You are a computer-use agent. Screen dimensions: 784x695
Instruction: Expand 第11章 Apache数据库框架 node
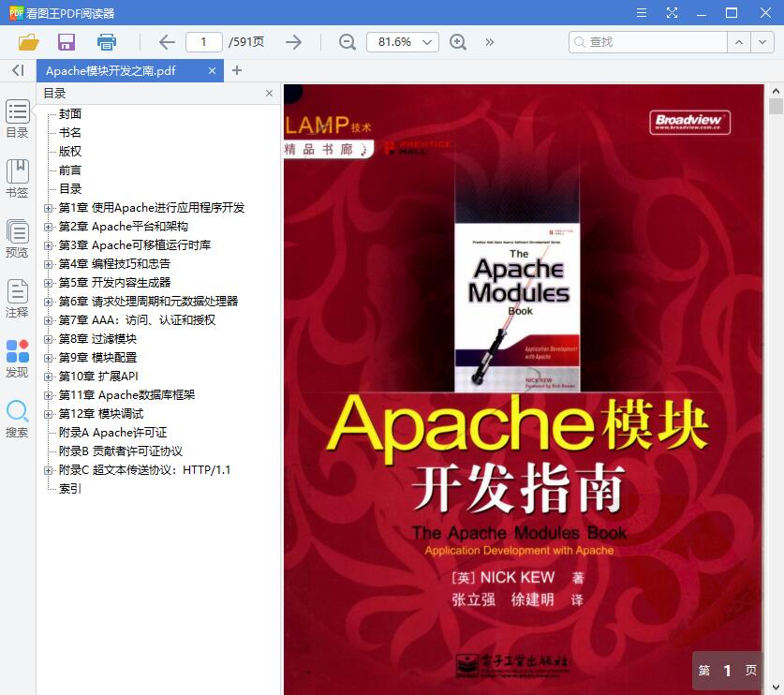click(x=48, y=395)
